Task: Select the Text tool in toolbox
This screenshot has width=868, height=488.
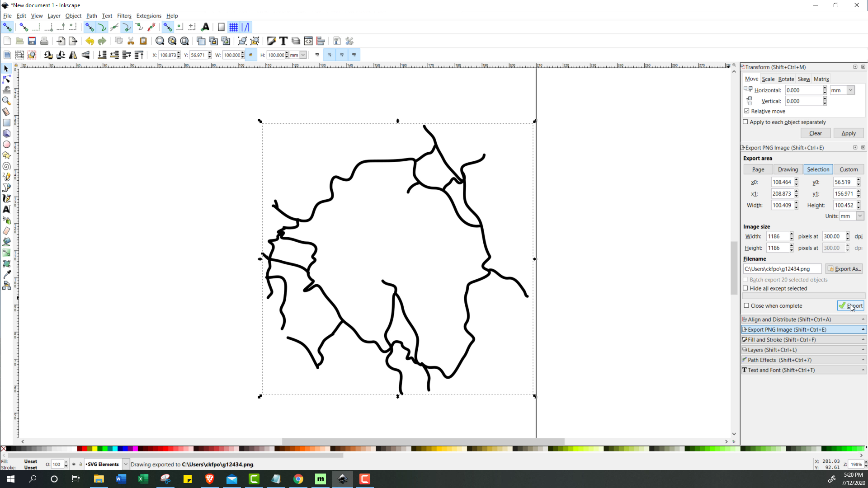Action: pyautogui.click(x=6, y=209)
